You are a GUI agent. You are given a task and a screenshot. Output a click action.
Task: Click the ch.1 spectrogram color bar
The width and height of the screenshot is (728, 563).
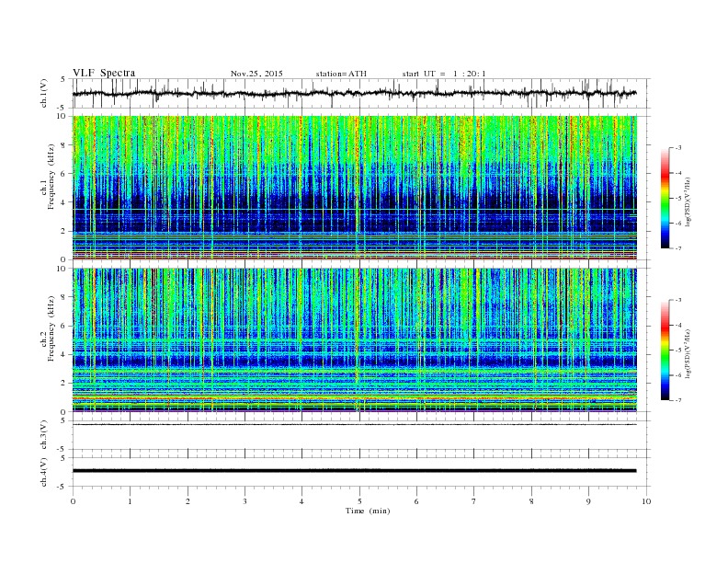(665, 198)
